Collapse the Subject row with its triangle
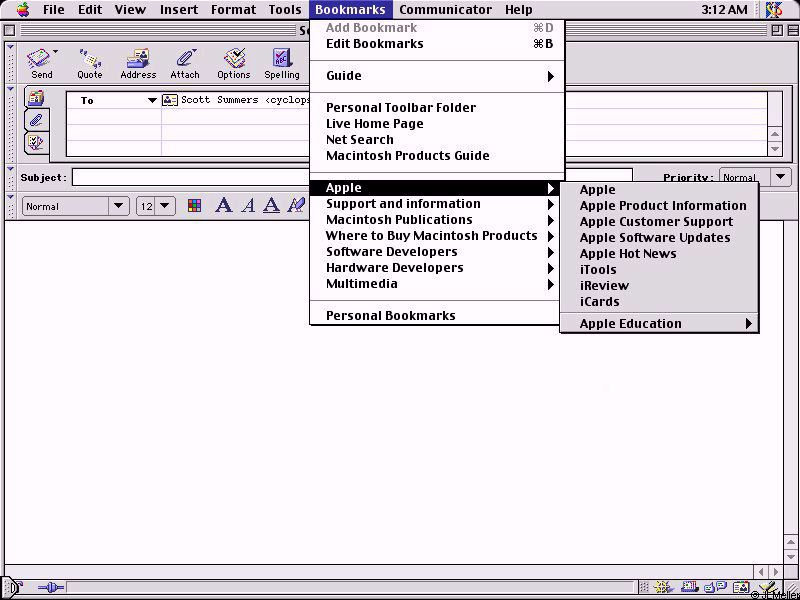 10,168
